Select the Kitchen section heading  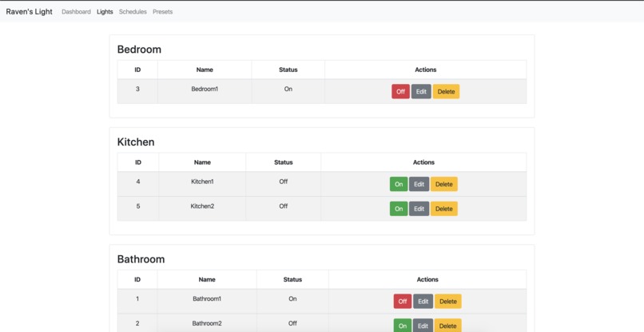[x=136, y=142]
